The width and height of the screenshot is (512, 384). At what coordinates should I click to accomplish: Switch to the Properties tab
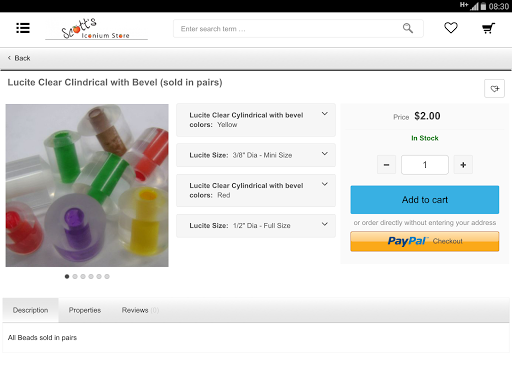pyautogui.click(x=85, y=310)
